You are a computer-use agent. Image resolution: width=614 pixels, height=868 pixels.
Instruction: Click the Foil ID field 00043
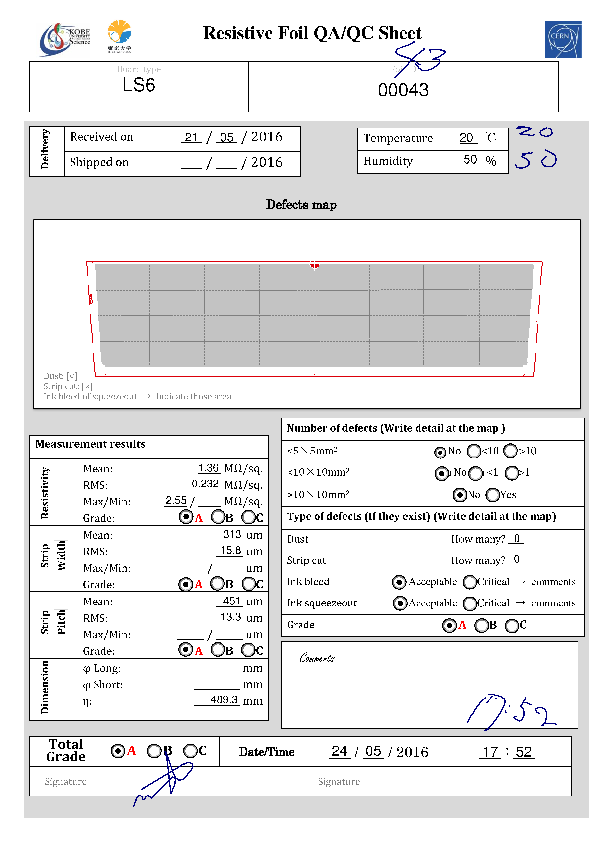coord(403,90)
